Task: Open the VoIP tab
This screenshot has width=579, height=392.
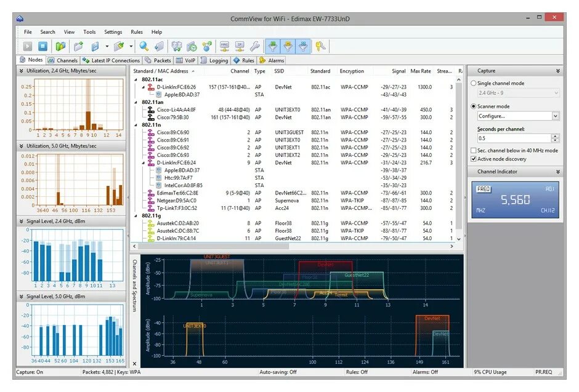Action: (186, 60)
